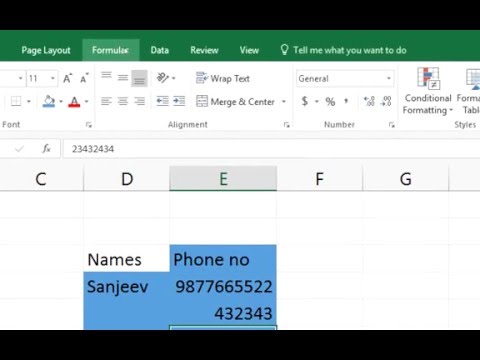
Task: Center text horizontally
Action: pyautogui.click(x=123, y=101)
